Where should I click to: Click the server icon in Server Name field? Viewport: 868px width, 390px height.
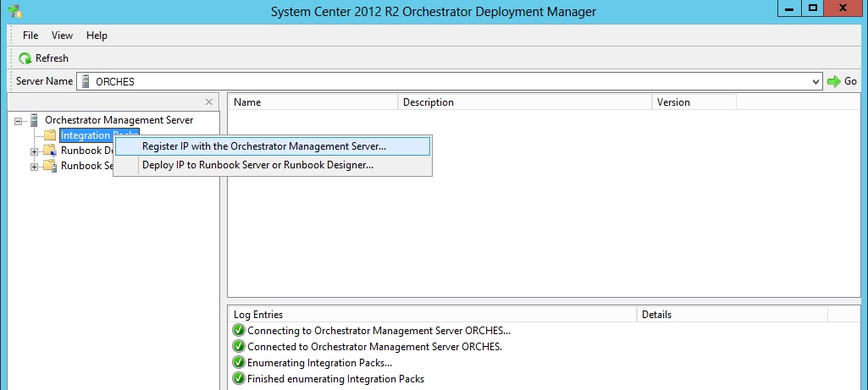click(86, 82)
